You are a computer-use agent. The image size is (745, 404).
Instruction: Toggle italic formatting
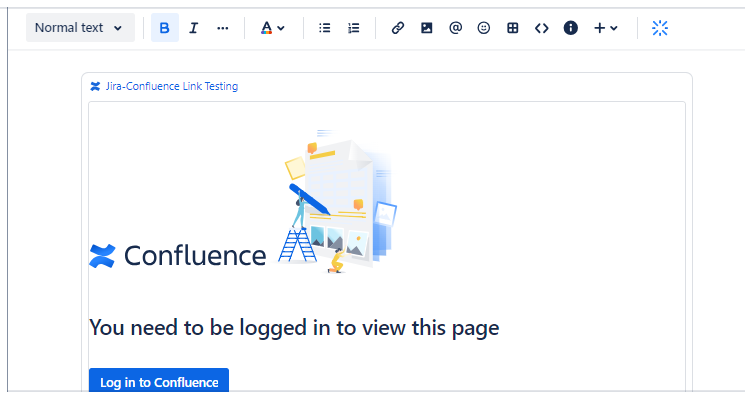tap(193, 28)
